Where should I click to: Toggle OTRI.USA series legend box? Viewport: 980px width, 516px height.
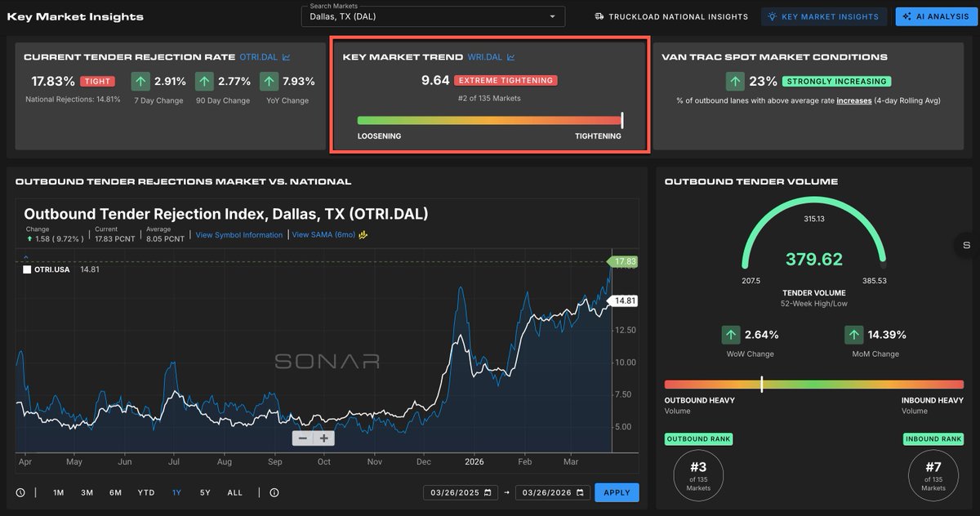[27, 269]
